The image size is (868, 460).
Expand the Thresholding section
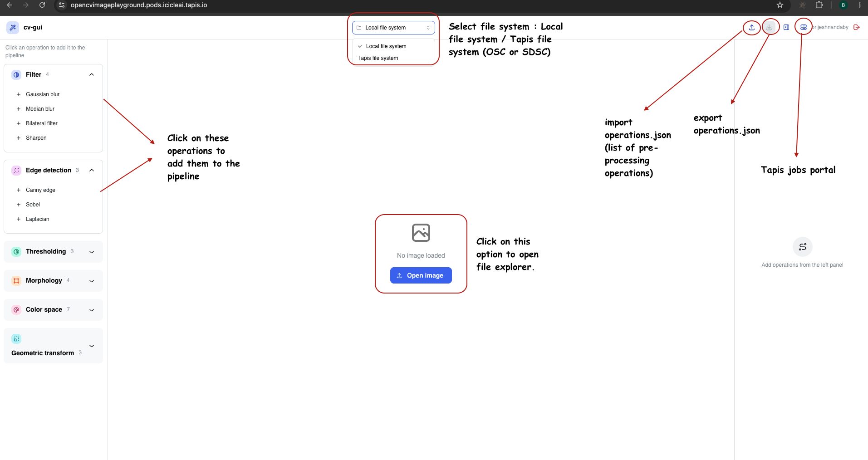[x=53, y=252]
